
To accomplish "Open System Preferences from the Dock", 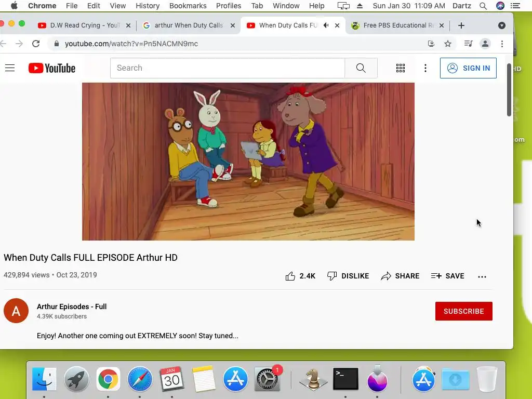I will click(268, 379).
